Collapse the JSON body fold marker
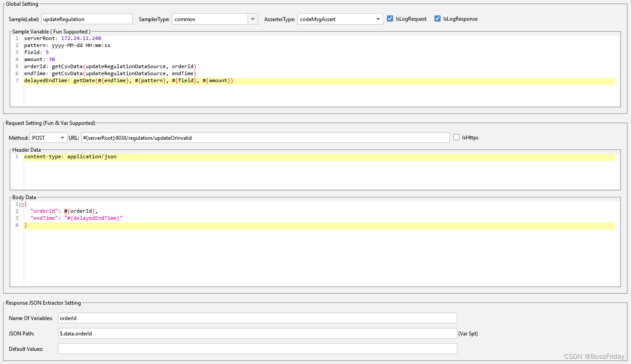631x364 pixels. (21, 204)
